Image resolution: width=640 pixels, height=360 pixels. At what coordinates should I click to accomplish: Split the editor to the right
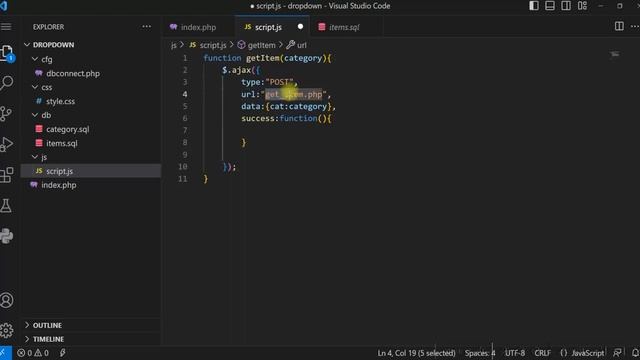tap(619, 26)
